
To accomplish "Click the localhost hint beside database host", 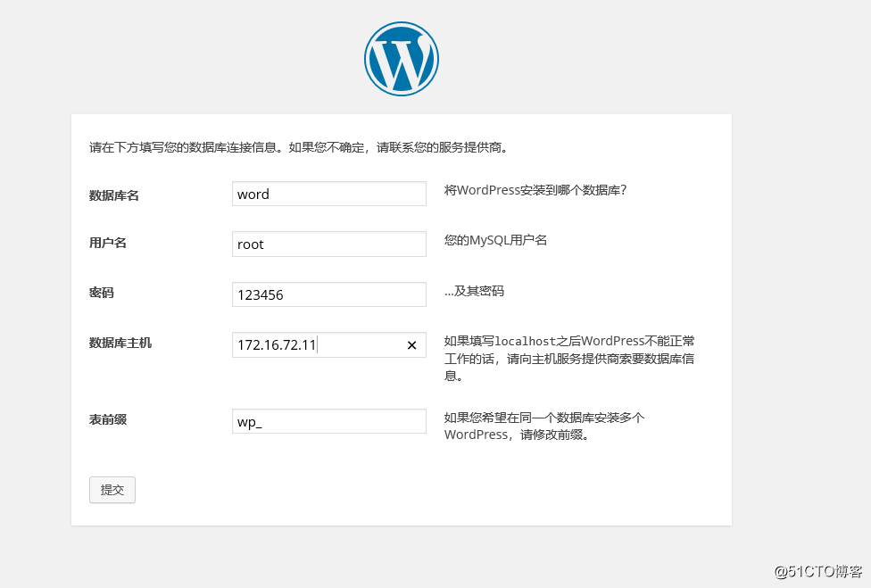I will 569,358.
